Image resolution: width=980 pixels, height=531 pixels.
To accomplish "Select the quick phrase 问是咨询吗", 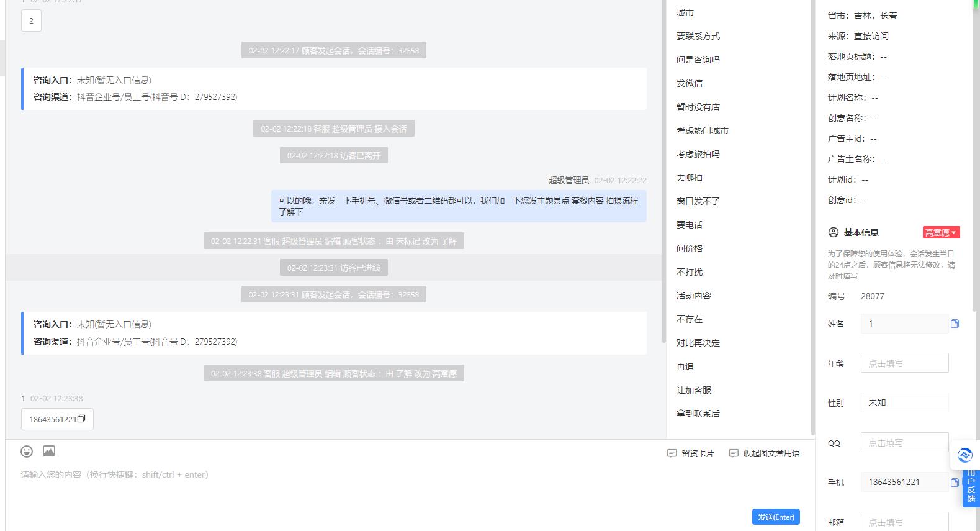I will point(698,60).
